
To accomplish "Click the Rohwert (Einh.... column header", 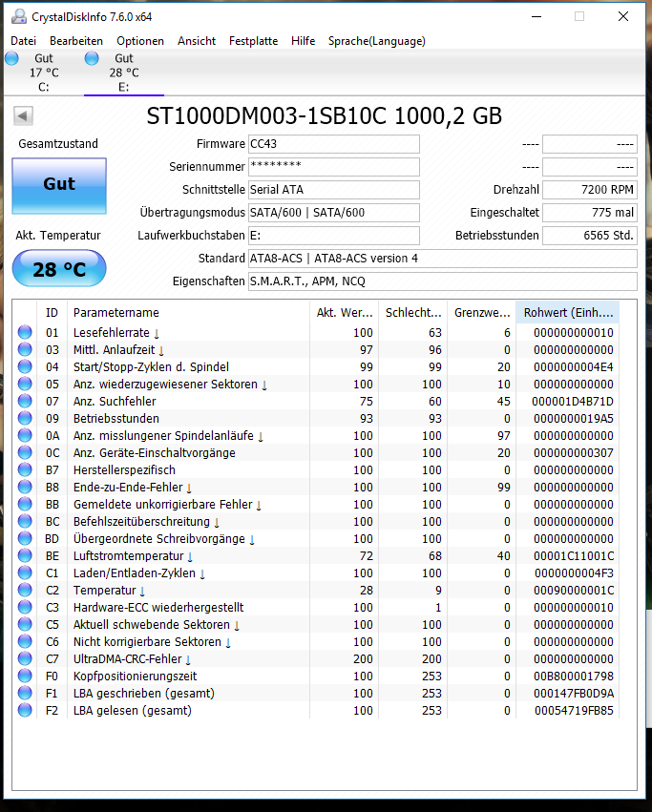I will (568, 313).
